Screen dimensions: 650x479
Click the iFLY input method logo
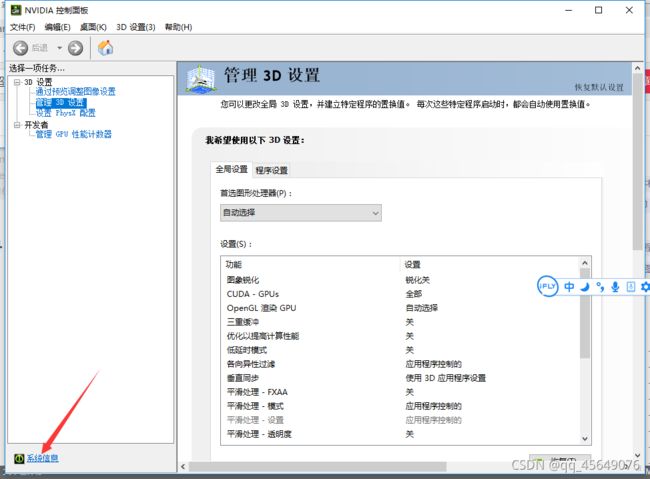tap(547, 286)
